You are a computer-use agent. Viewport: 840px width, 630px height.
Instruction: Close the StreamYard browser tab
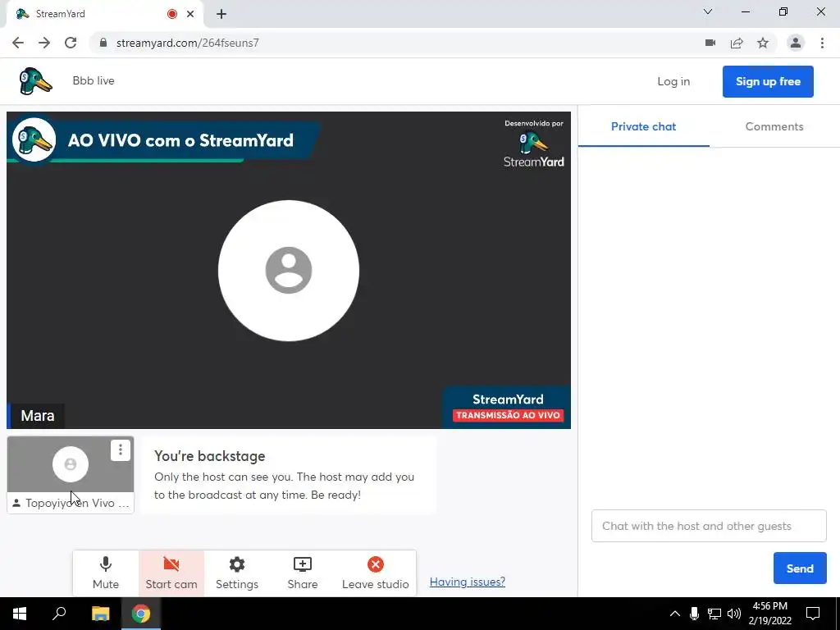190,14
